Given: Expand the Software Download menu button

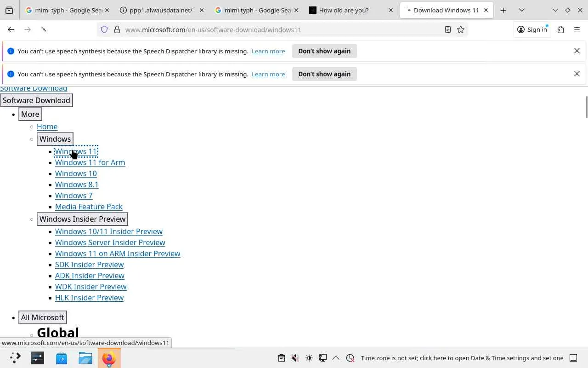Looking at the screenshot, I should [x=36, y=100].
